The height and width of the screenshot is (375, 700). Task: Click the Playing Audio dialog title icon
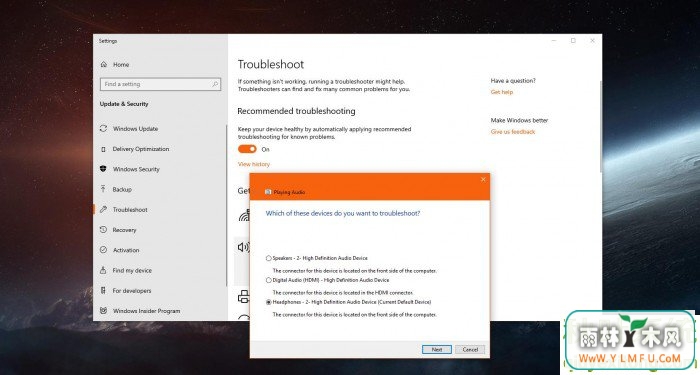pos(268,192)
